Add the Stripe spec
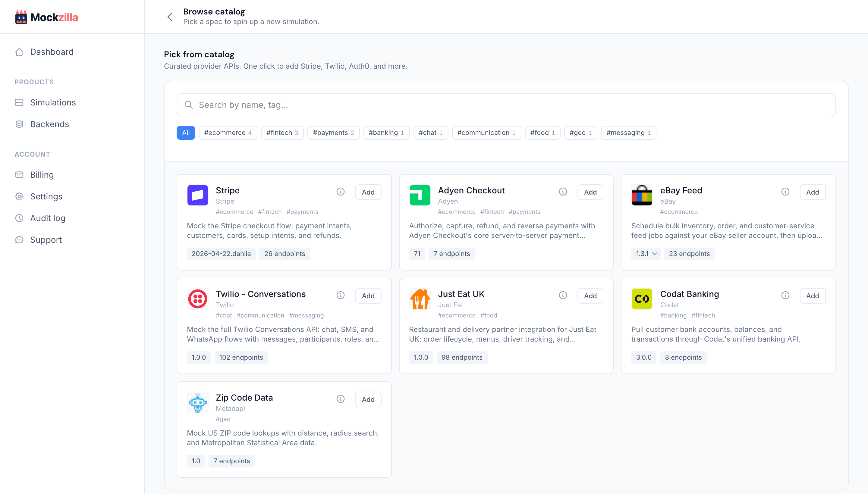This screenshot has height=494, width=868. click(x=368, y=192)
